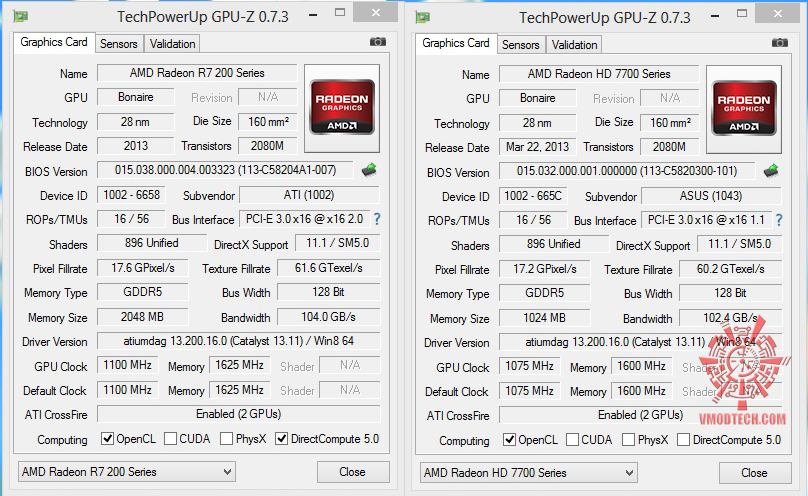
Task: Toggle CUDA checkbox in R7 200 window
Action: (x=171, y=439)
